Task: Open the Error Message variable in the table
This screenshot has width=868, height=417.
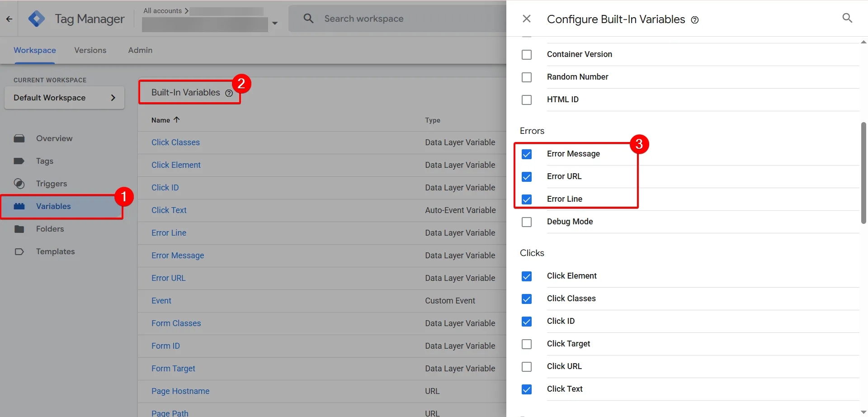Action: click(178, 256)
